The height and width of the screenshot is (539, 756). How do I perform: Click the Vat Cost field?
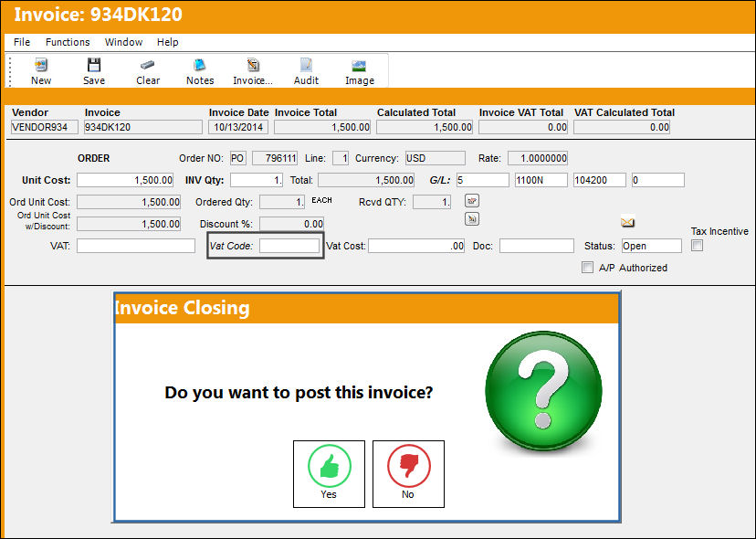[x=416, y=246]
